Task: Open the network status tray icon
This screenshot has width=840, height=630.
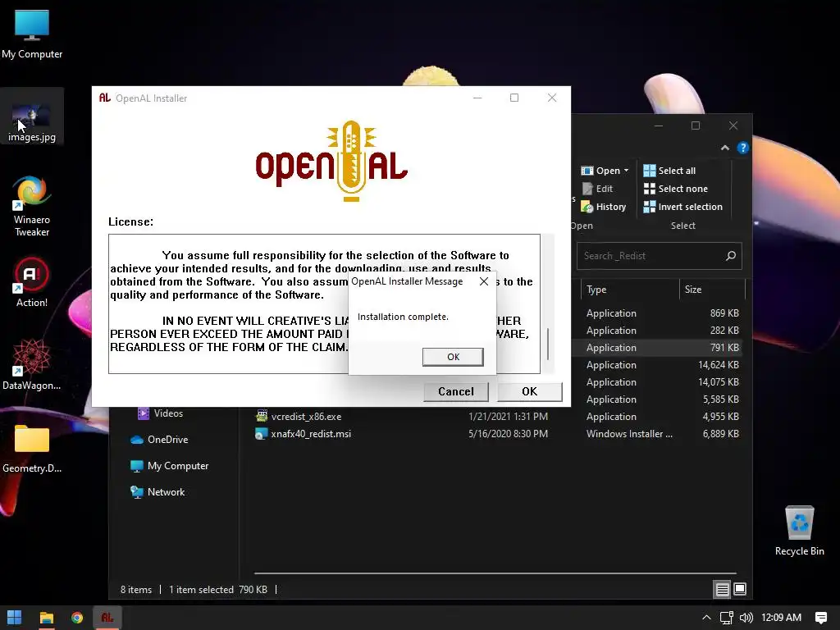Action: [727, 618]
